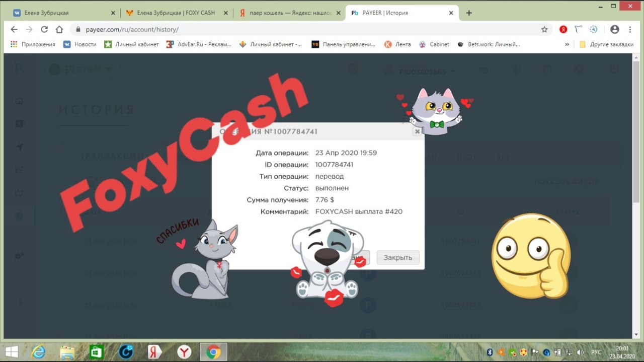Launch Internet Explorer from the taskbar
644x362 pixels.
38,352
